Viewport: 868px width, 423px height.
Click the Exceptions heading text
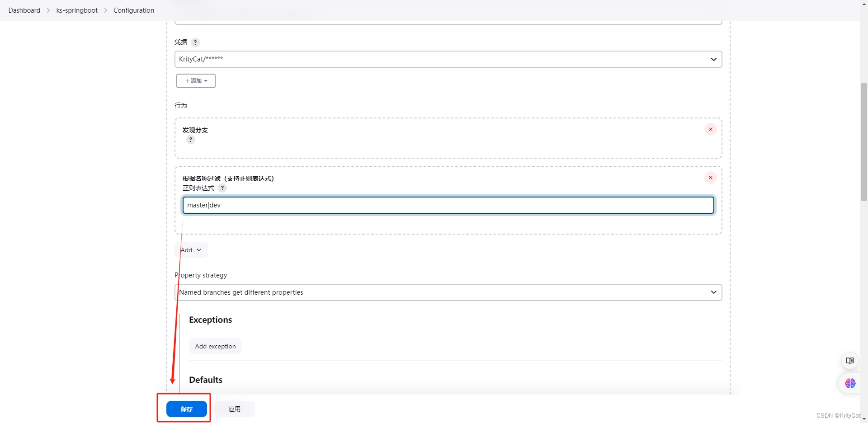pos(210,320)
